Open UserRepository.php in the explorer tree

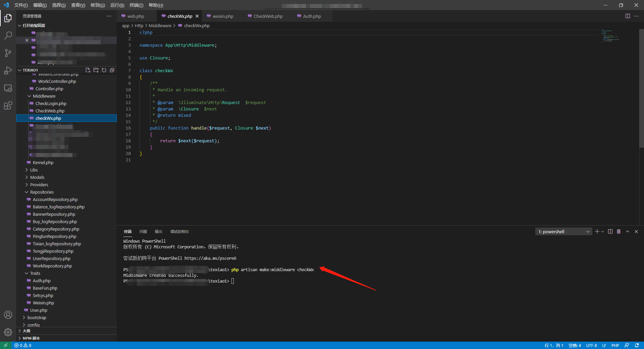[51, 258]
